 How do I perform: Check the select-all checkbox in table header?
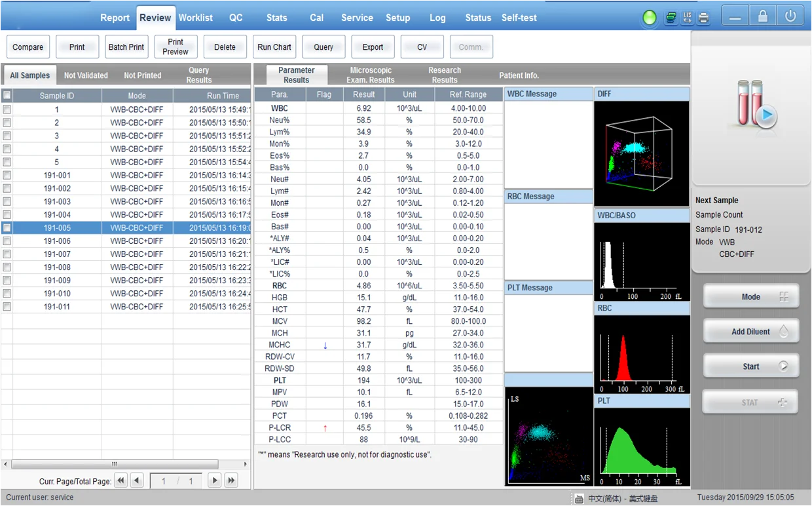point(7,96)
